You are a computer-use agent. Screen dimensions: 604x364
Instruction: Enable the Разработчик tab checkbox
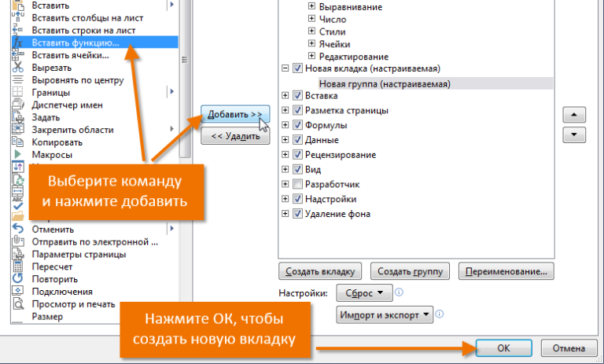coord(297,184)
